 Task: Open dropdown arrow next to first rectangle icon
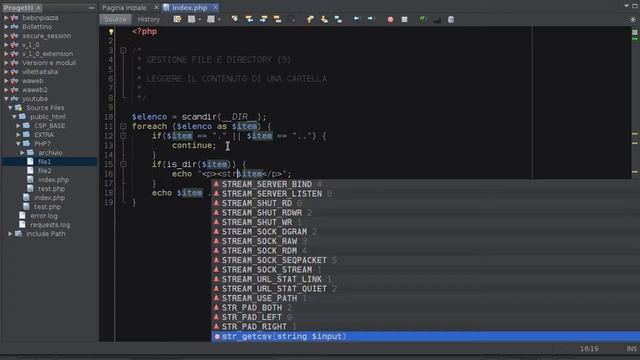(200, 20)
